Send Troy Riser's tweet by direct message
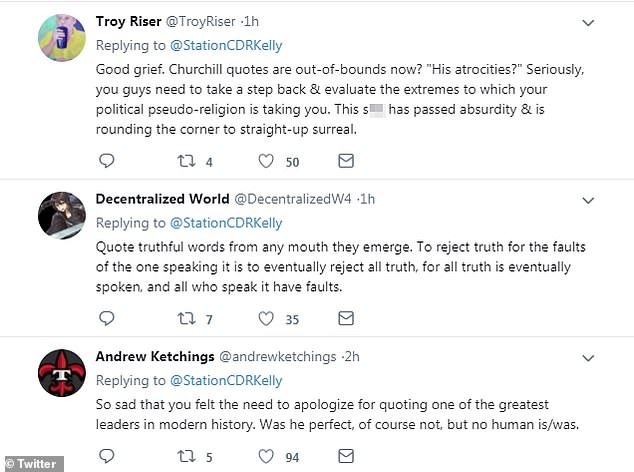Image resolution: width=634 pixels, height=472 pixels. [x=346, y=161]
